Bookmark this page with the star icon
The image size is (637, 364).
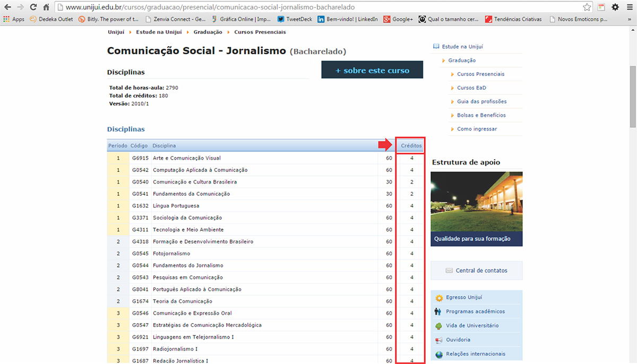tap(587, 7)
